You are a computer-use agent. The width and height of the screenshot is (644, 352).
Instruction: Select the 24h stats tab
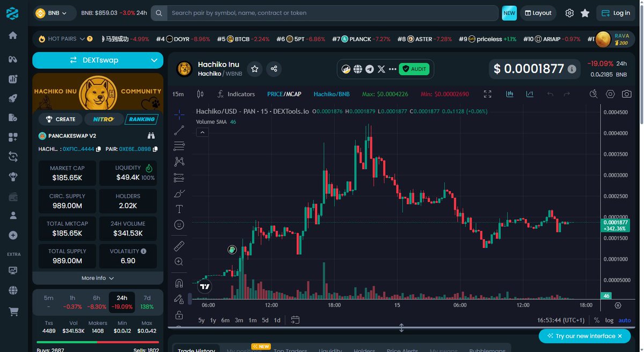(122, 303)
